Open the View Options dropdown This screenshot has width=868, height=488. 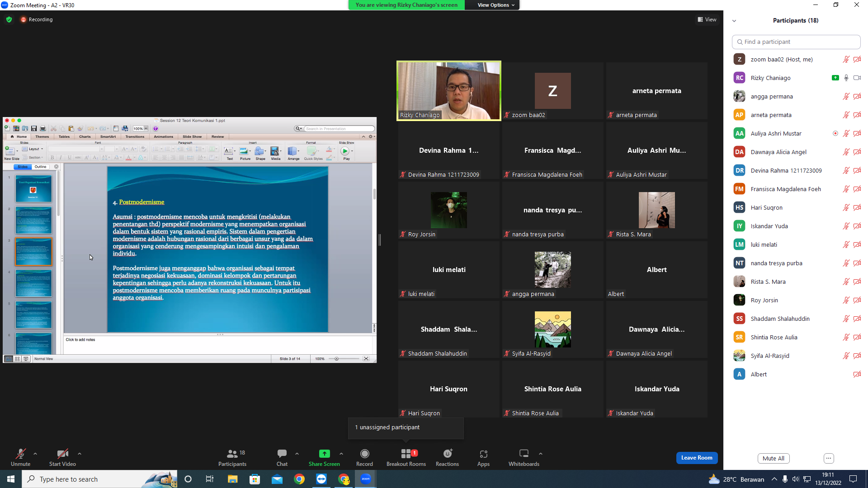(496, 5)
